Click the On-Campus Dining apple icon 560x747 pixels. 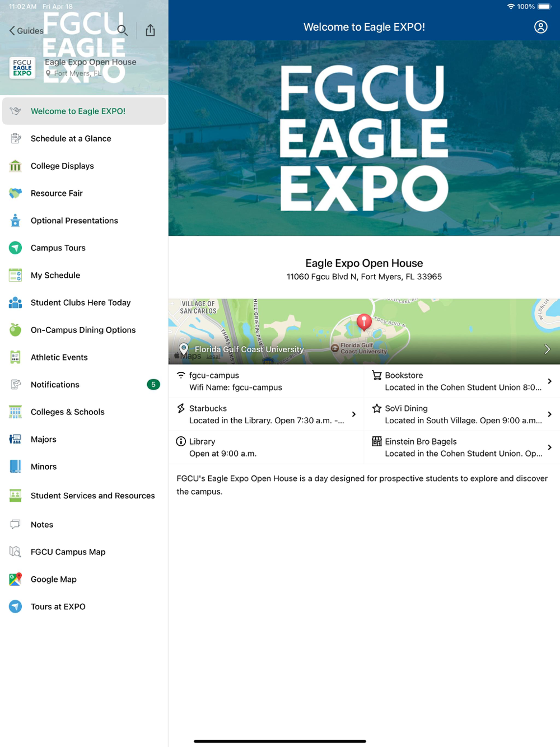point(16,330)
